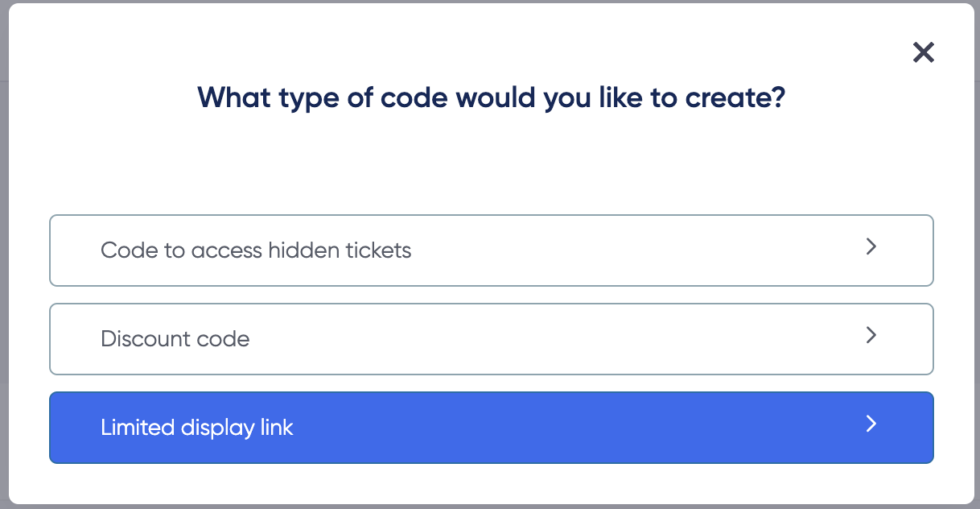Click the middle white option box
The width and height of the screenshot is (980, 509).
tap(492, 339)
